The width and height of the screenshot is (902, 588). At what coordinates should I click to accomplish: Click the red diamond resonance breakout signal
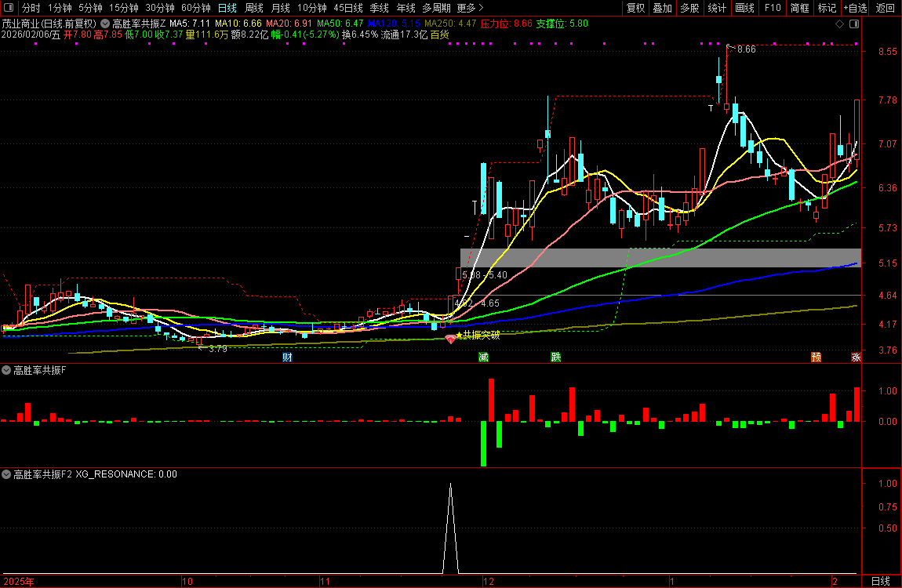coord(451,339)
